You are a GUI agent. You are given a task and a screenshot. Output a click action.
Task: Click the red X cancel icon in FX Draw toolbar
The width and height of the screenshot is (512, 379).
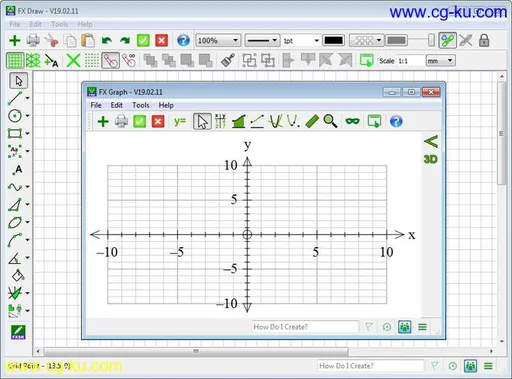(x=161, y=41)
